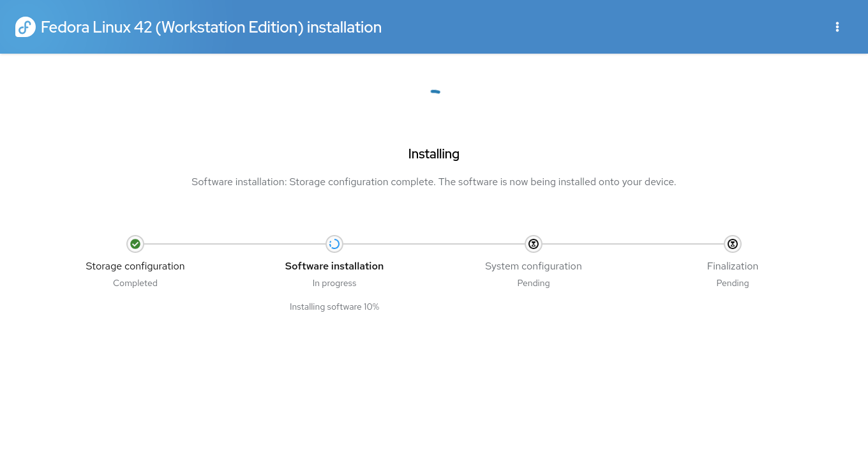Select the System configuration step label

[534, 266]
